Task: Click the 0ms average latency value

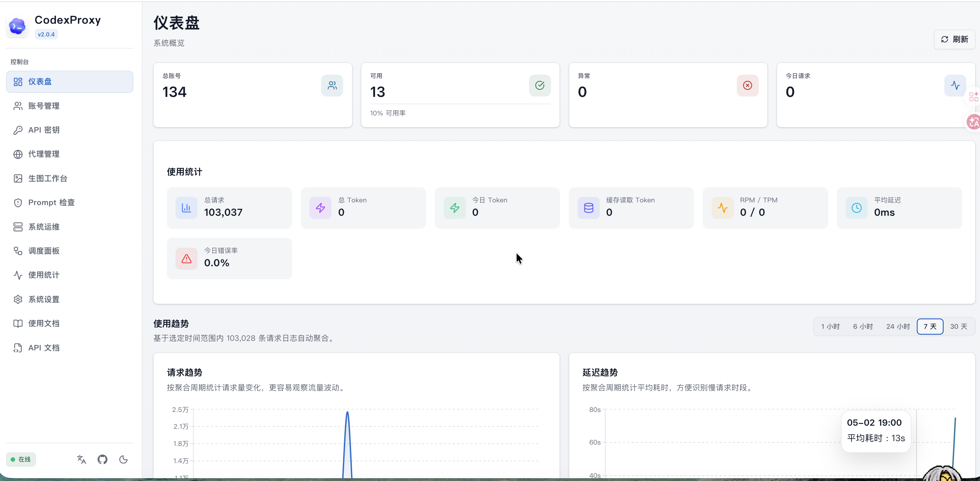Action: (884, 212)
